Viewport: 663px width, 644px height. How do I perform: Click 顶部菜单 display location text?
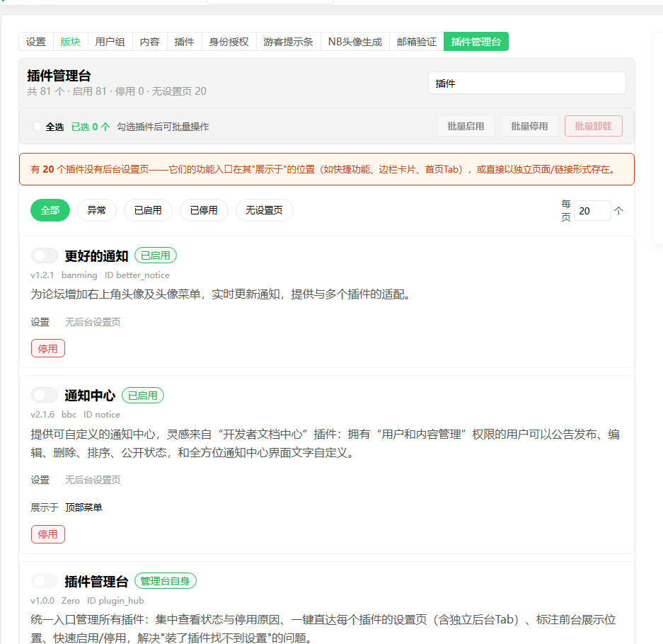[83, 507]
